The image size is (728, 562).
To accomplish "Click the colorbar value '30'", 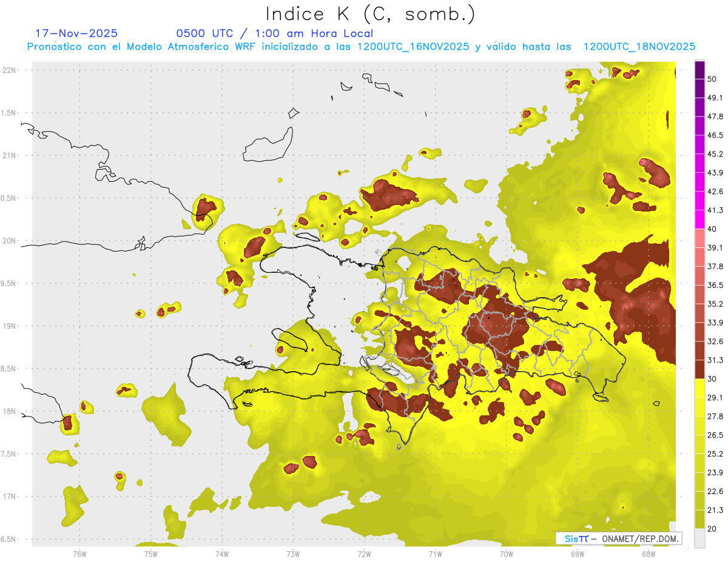I will point(712,379).
